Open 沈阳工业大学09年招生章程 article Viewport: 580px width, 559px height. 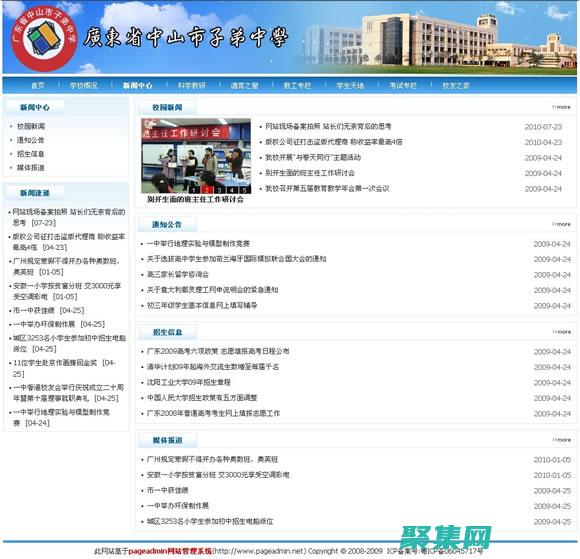tap(189, 382)
